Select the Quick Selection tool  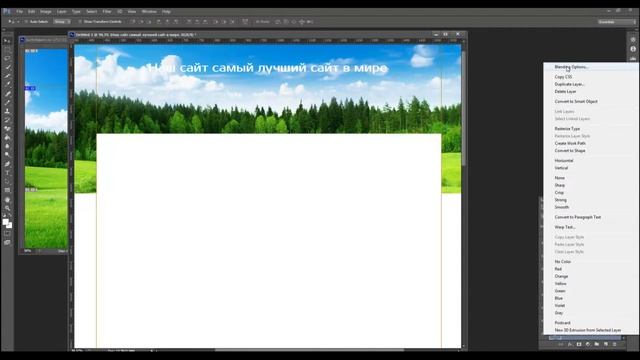click(x=7, y=67)
